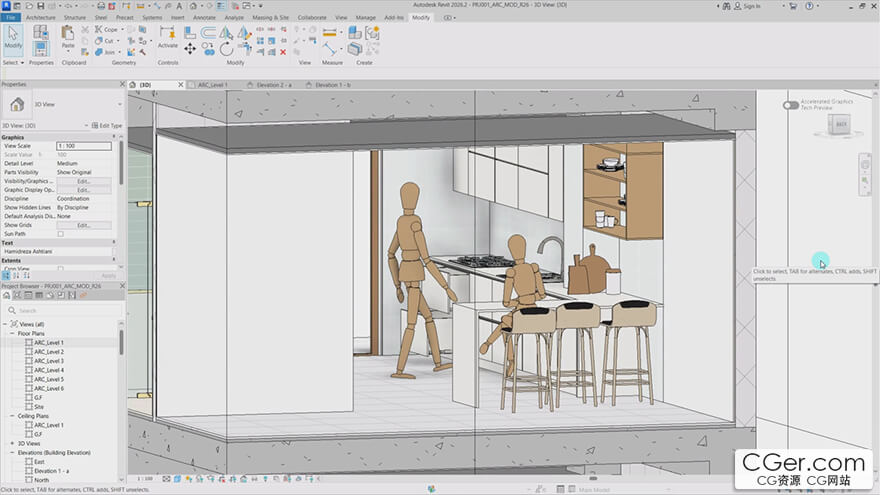This screenshot has height=495, width=880.
Task: Expand the 3D Views tree node
Action: coord(13,443)
